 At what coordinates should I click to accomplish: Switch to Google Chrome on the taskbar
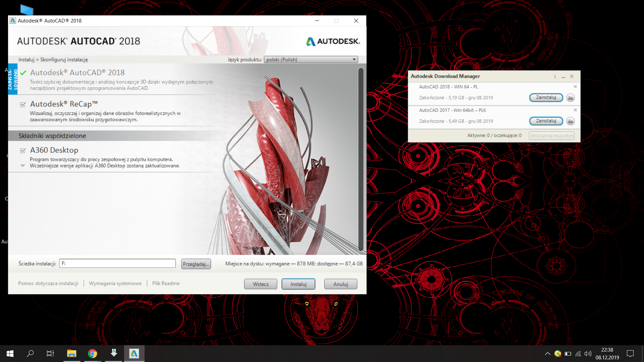tap(93, 353)
